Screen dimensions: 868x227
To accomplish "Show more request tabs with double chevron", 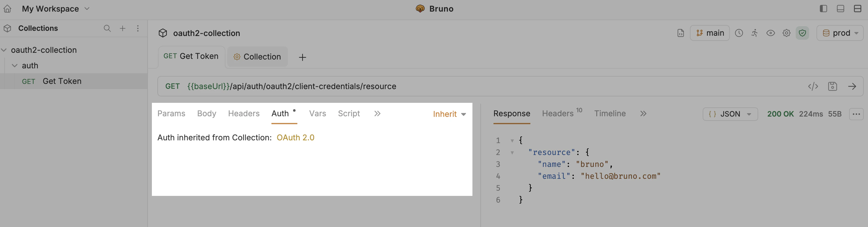I will (377, 114).
